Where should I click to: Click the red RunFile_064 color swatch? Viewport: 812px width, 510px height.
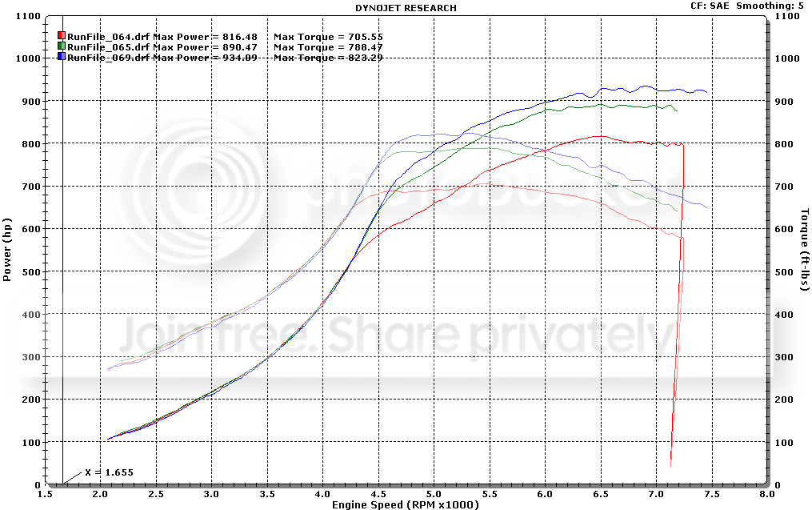click(x=61, y=35)
